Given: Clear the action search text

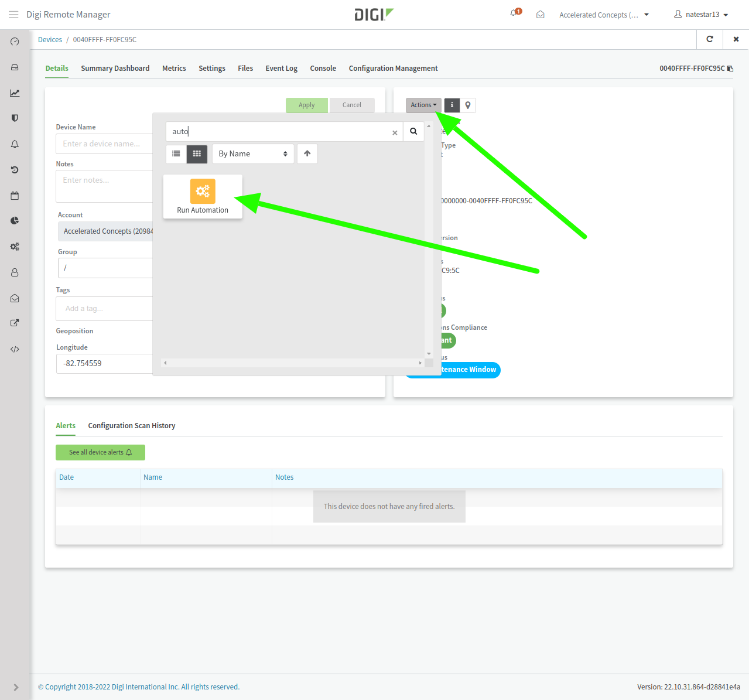Looking at the screenshot, I should click(395, 132).
